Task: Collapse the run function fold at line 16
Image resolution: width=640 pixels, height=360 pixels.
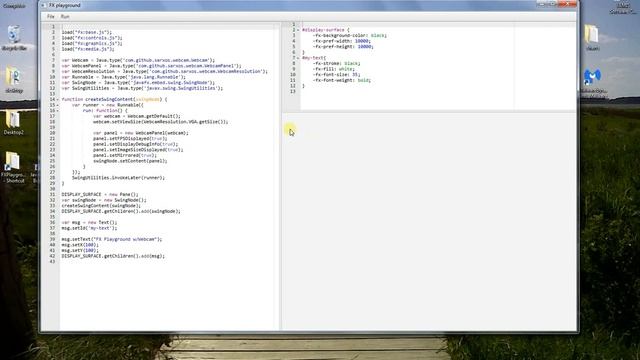Action: click(x=58, y=111)
